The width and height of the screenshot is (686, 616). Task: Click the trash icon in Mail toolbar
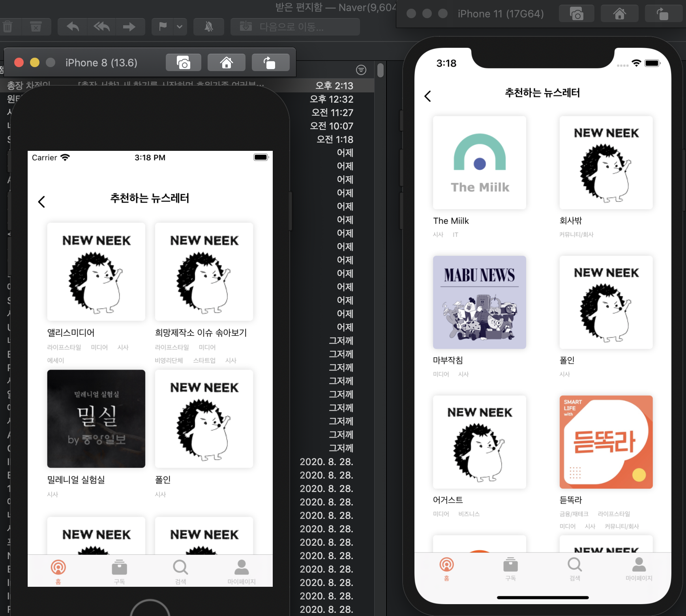[x=7, y=27]
